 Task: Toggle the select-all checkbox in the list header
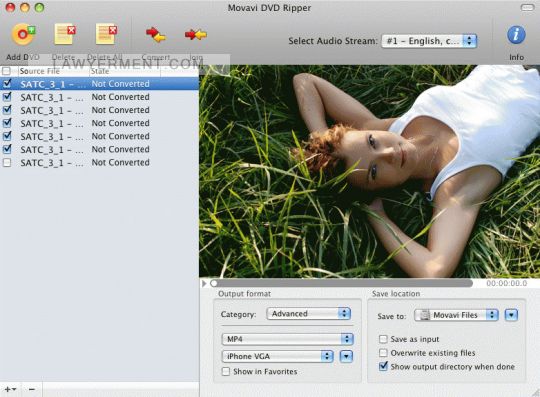coord(7,71)
